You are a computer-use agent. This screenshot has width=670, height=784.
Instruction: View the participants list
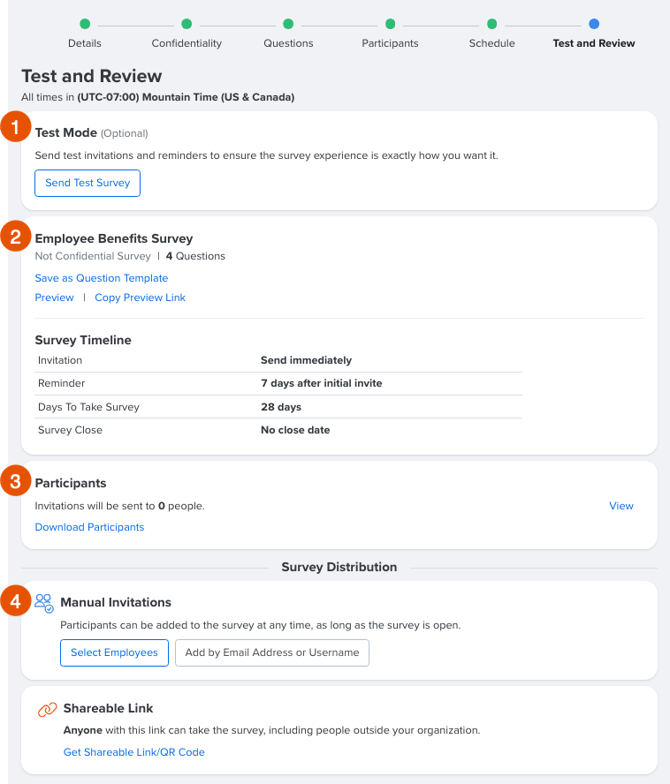coord(621,506)
